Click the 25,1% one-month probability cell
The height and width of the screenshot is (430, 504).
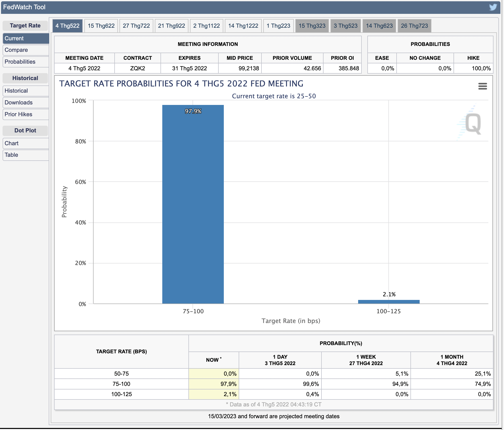point(452,374)
